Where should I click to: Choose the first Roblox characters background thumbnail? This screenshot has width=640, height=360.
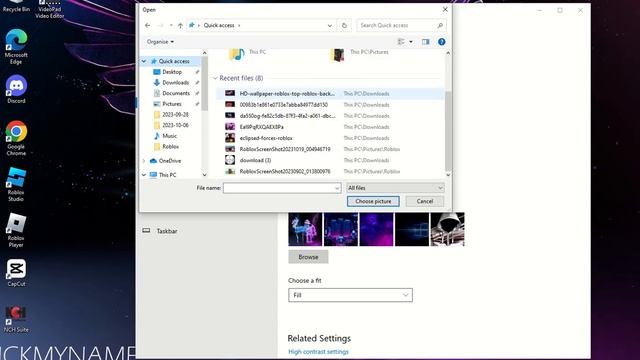pyautogui.click(x=305, y=229)
